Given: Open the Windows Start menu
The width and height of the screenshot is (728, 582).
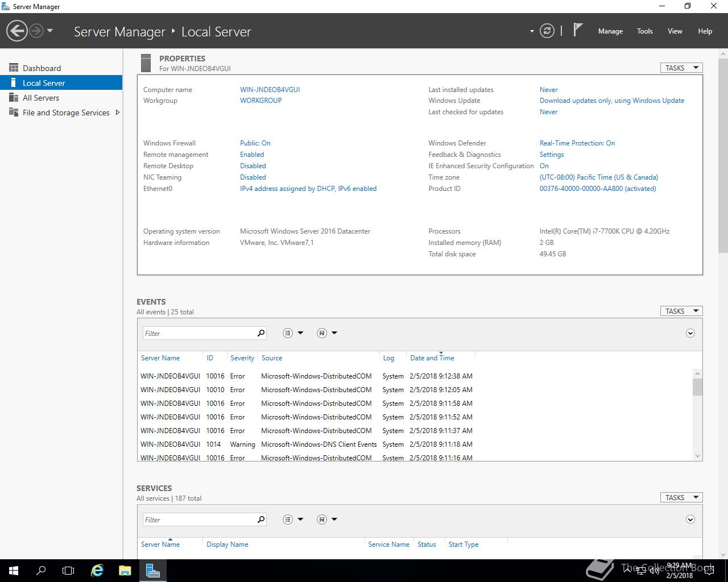Looking at the screenshot, I should click(x=14, y=571).
